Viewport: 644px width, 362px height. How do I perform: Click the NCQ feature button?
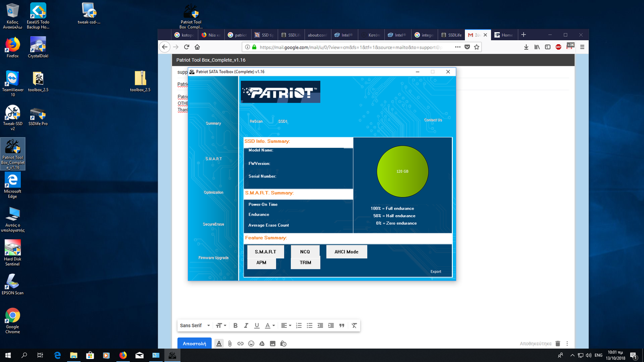(x=305, y=251)
